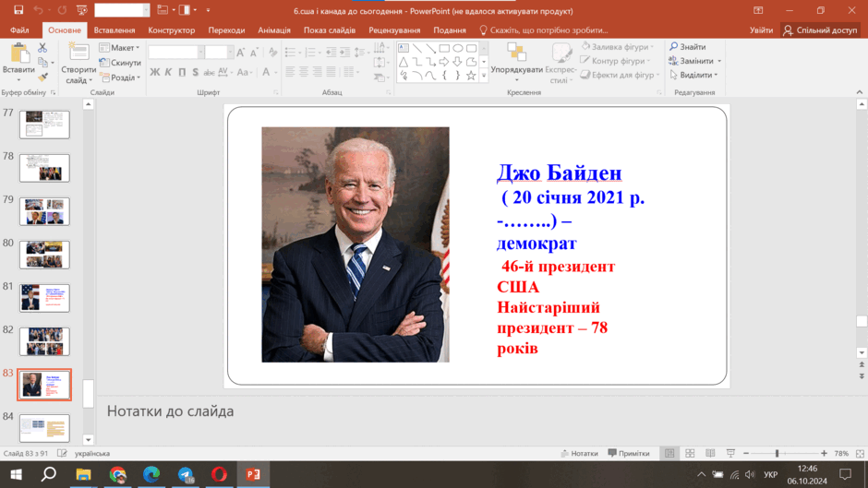Switch to the Показ слайдів tab
The width and height of the screenshot is (868, 488).
[330, 30]
